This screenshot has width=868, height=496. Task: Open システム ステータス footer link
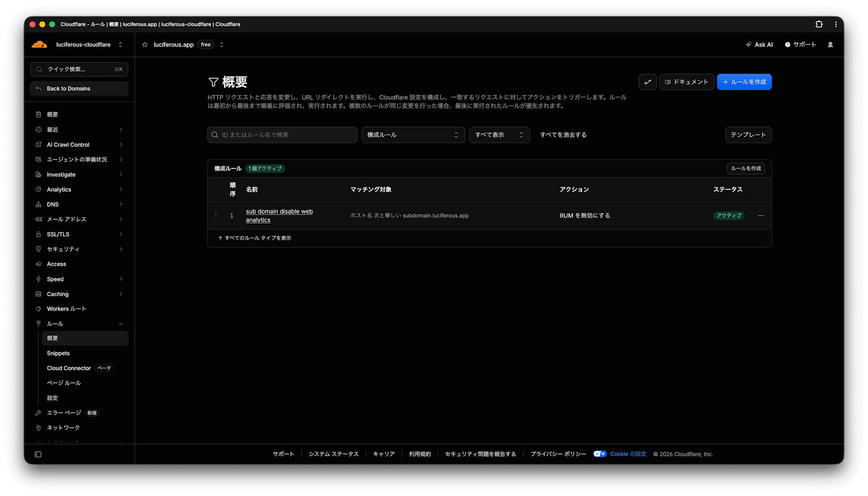click(x=334, y=454)
